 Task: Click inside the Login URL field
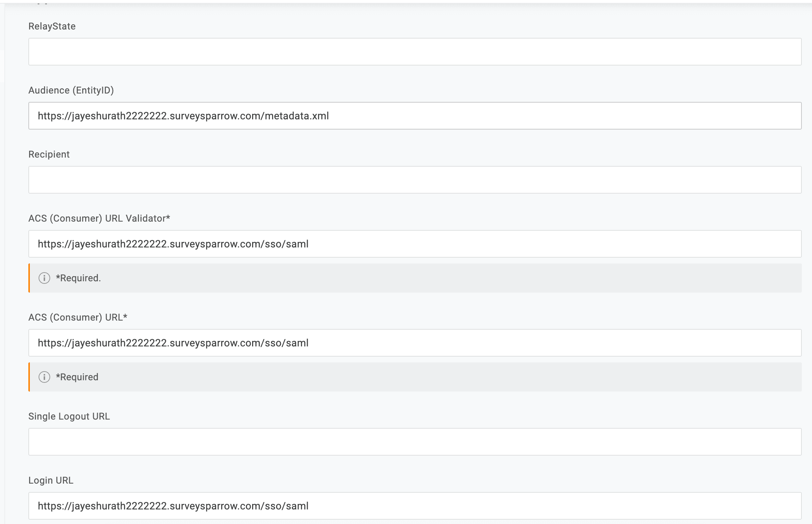pos(415,506)
